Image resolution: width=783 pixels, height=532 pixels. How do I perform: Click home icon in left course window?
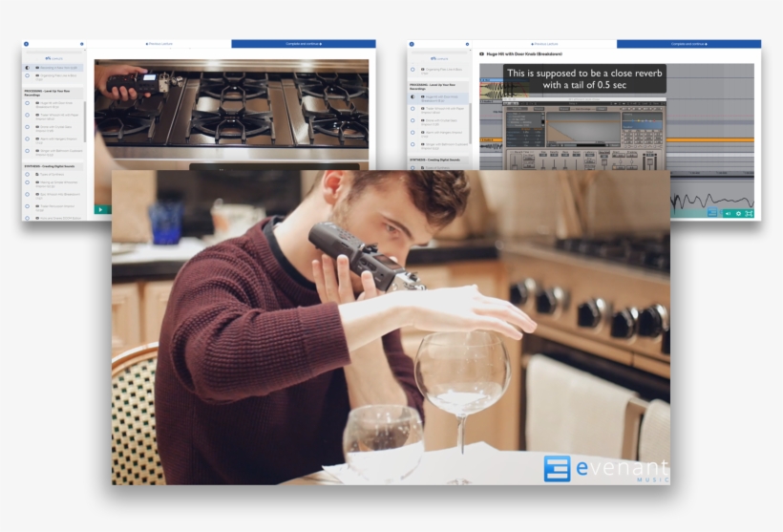[x=26, y=44]
